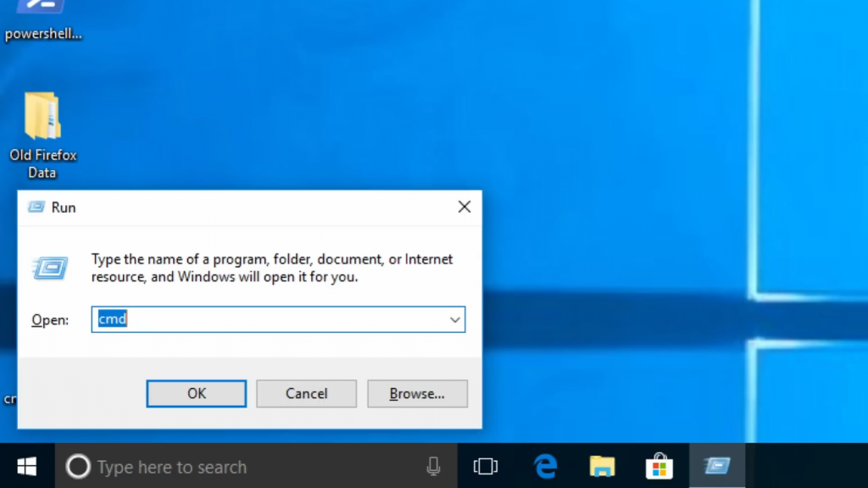
Task: Open the Windows Start menu
Action: tap(26, 466)
